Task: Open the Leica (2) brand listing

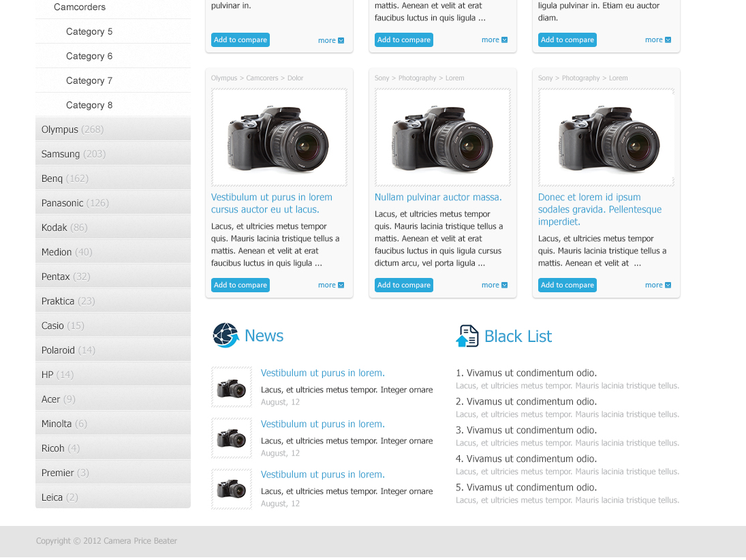Action: tap(60, 497)
